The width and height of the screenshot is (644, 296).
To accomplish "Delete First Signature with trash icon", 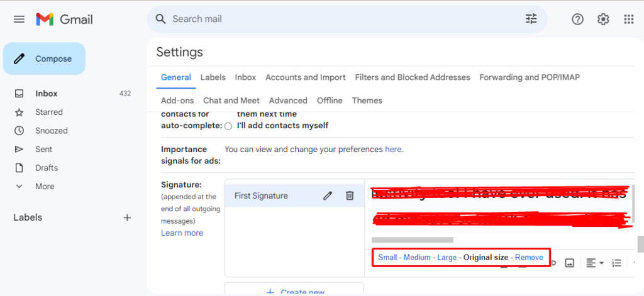I will click(x=350, y=196).
